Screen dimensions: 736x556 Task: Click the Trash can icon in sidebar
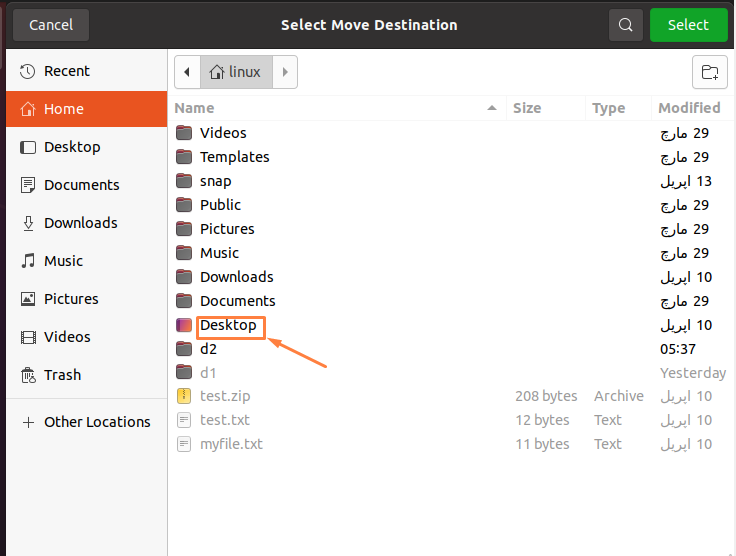[x=28, y=375]
